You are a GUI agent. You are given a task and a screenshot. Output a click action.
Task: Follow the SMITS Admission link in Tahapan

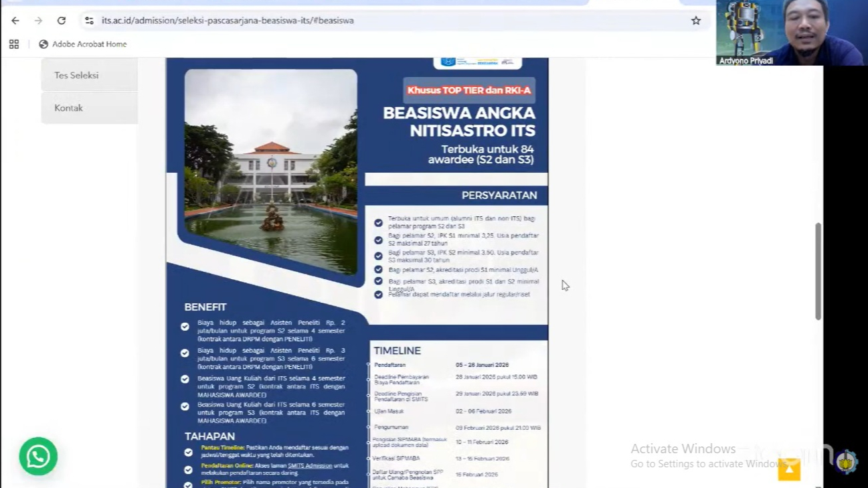pos(310,466)
